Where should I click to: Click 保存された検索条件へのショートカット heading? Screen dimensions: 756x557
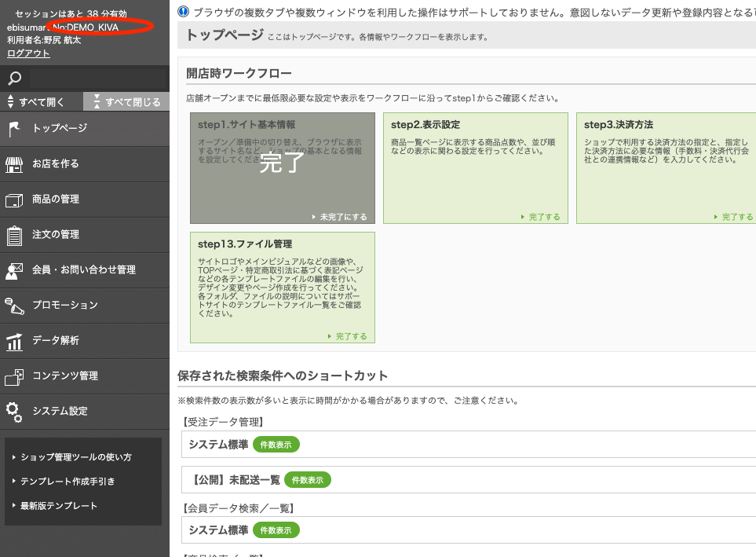(283, 376)
